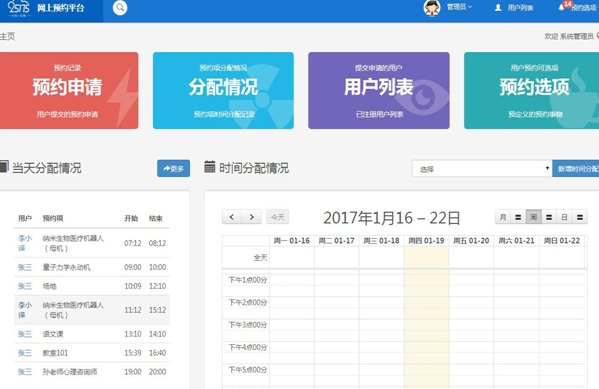The width and height of the screenshot is (599, 389).
Task: Open user 张三 in 量子力学永动机 row
Action: [25, 267]
